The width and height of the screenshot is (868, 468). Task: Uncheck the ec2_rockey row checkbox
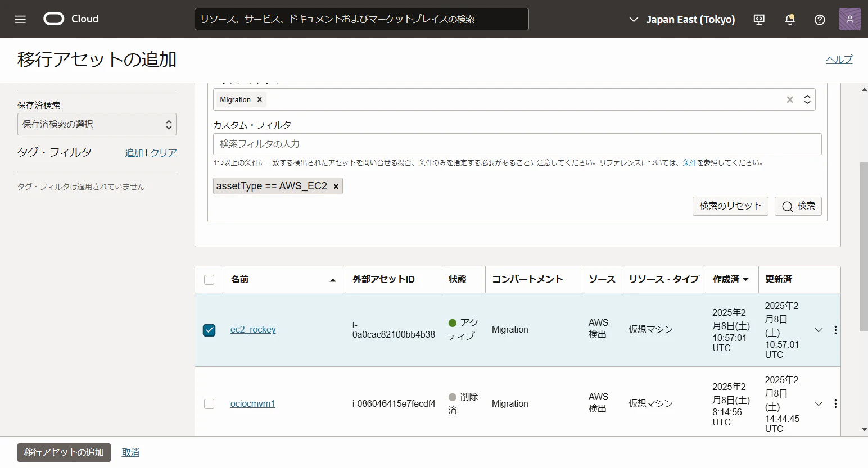point(209,330)
